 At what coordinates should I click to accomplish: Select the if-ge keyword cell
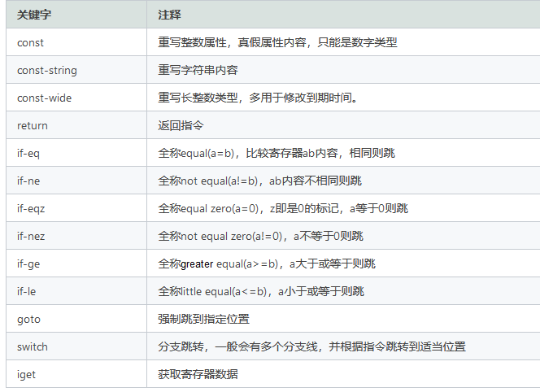(29, 264)
